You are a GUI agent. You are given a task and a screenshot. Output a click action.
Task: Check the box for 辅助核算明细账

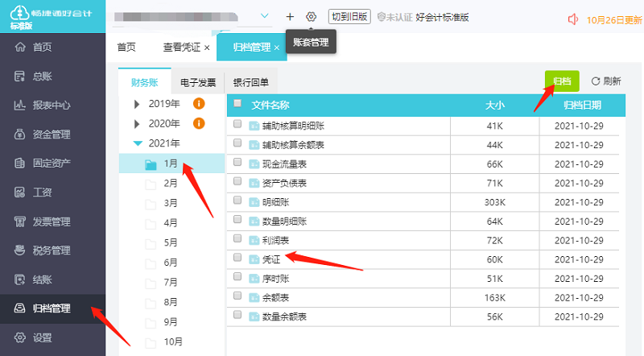pos(237,124)
